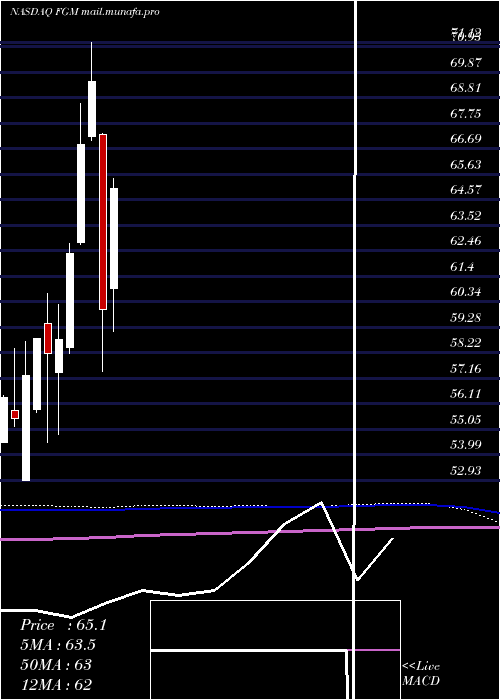Click the pink moving average line

click(250, 533)
